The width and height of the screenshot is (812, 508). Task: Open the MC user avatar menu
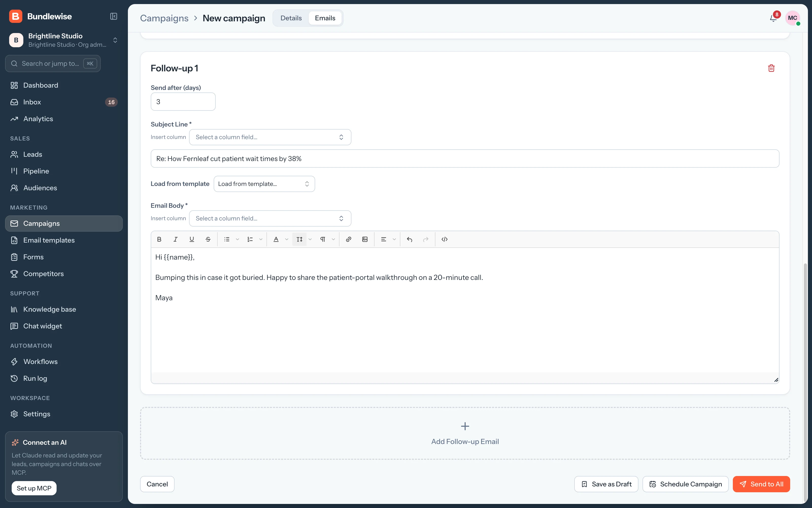[792, 18]
